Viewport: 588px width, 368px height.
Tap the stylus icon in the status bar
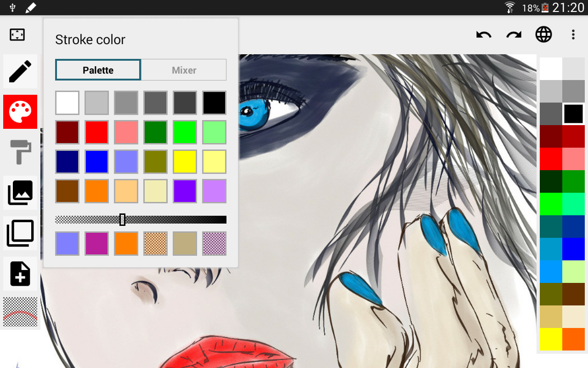tap(31, 7)
